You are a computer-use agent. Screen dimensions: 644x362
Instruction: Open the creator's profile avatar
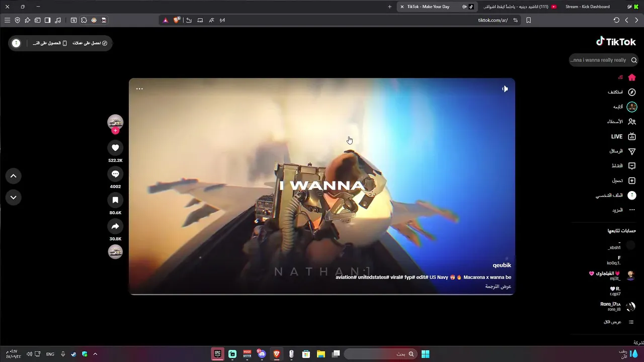click(x=115, y=122)
